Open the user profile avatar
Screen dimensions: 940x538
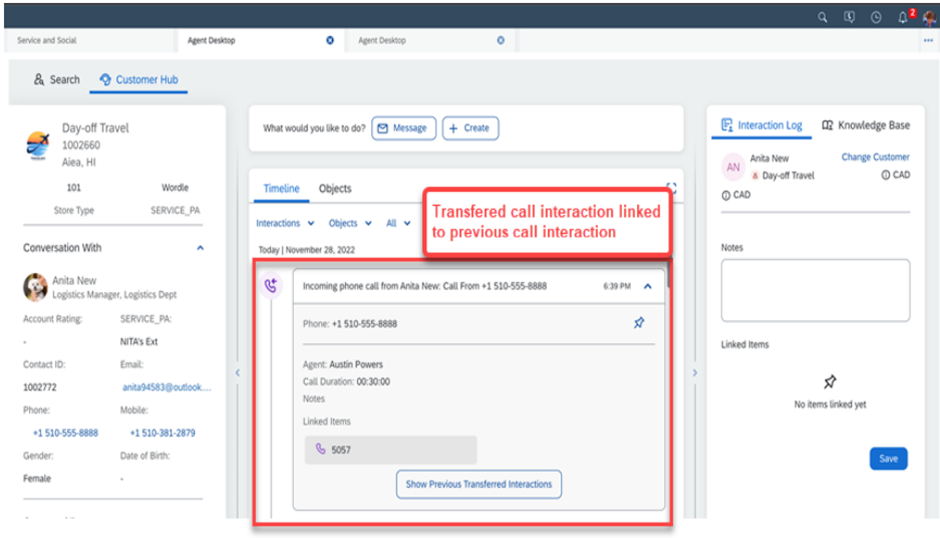(x=929, y=17)
